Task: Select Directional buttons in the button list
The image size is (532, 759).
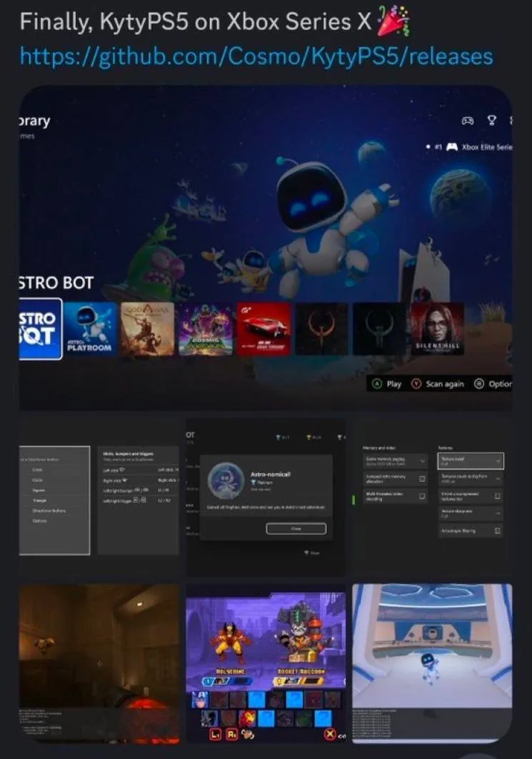Action: click(x=49, y=511)
